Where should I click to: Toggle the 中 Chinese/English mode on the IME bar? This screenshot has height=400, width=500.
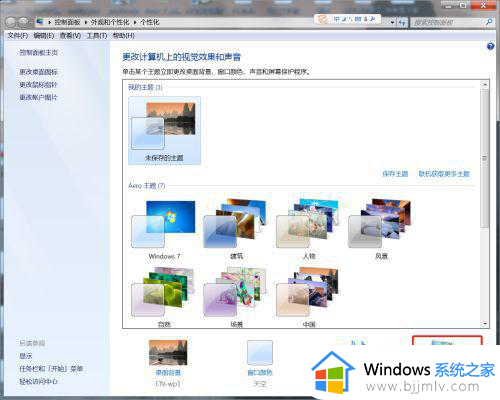coord(336,19)
